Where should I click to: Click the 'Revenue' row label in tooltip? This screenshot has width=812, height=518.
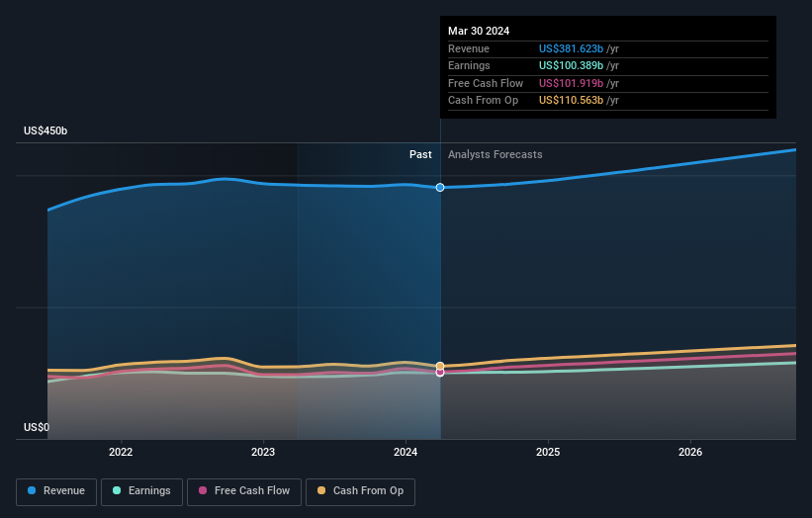point(469,48)
